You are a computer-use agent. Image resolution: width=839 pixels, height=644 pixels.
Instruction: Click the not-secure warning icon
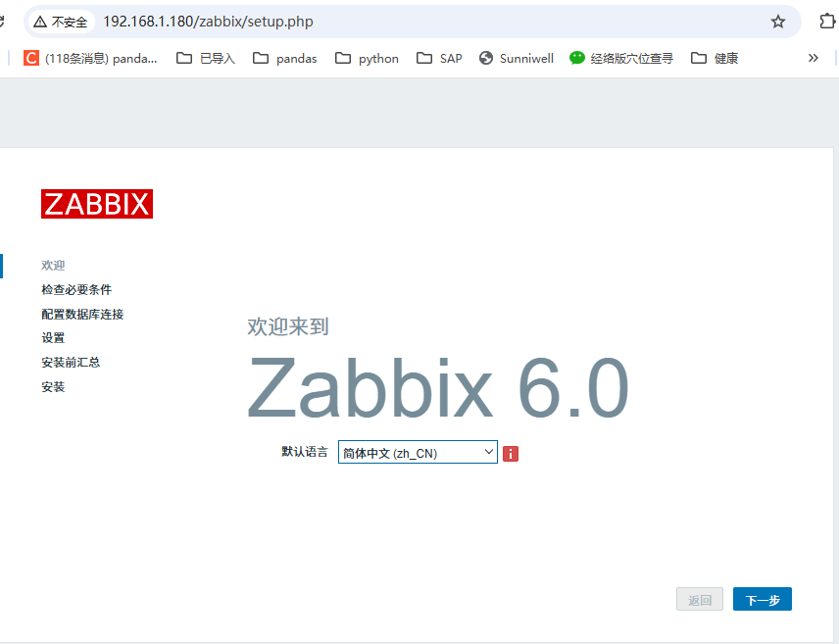click(40, 22)
